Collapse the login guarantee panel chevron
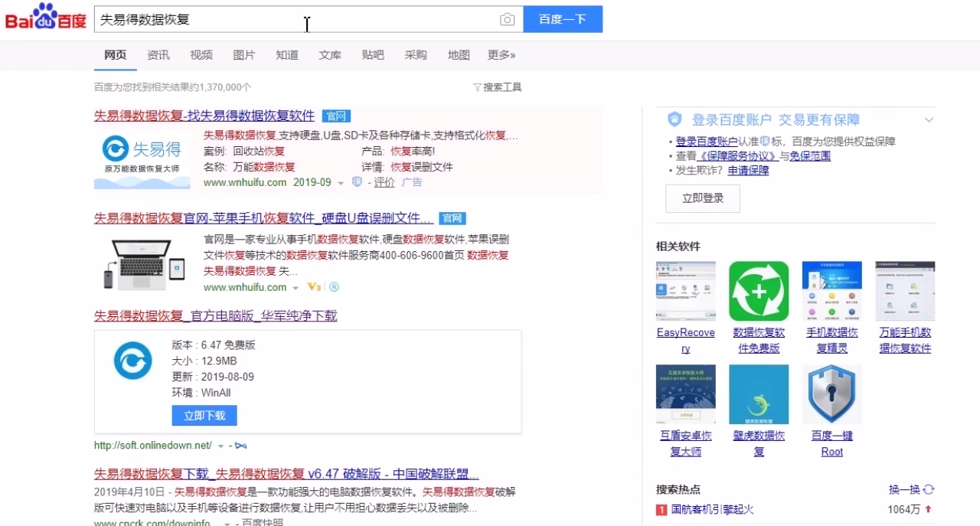This screenshot has width=980, height=526. click(929, 120)
